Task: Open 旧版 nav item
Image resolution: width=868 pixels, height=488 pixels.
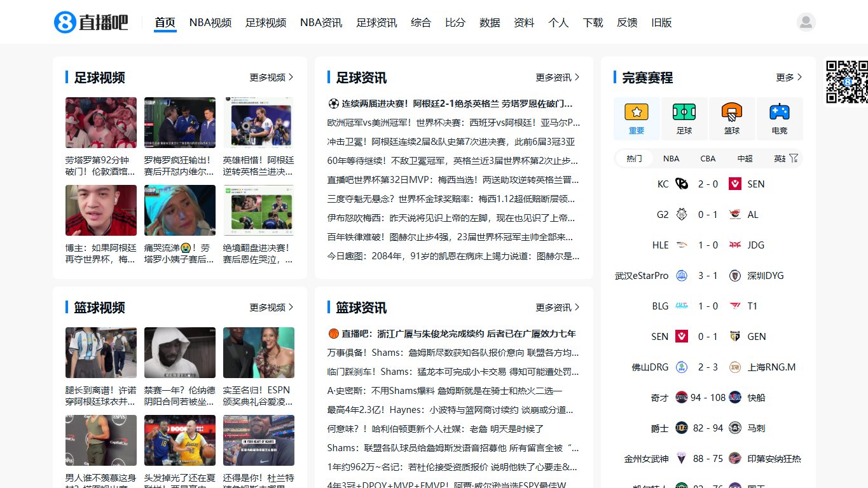Action: tap(661, 23)
